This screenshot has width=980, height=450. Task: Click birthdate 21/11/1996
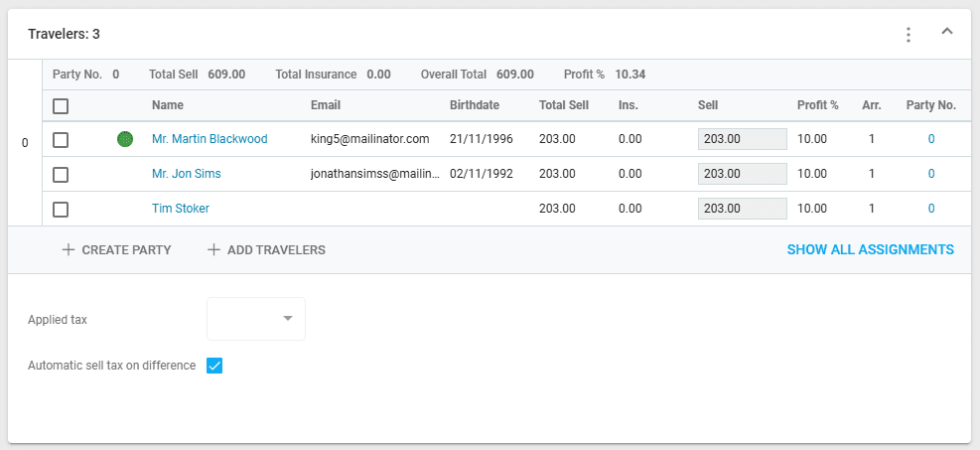point(482,139)
